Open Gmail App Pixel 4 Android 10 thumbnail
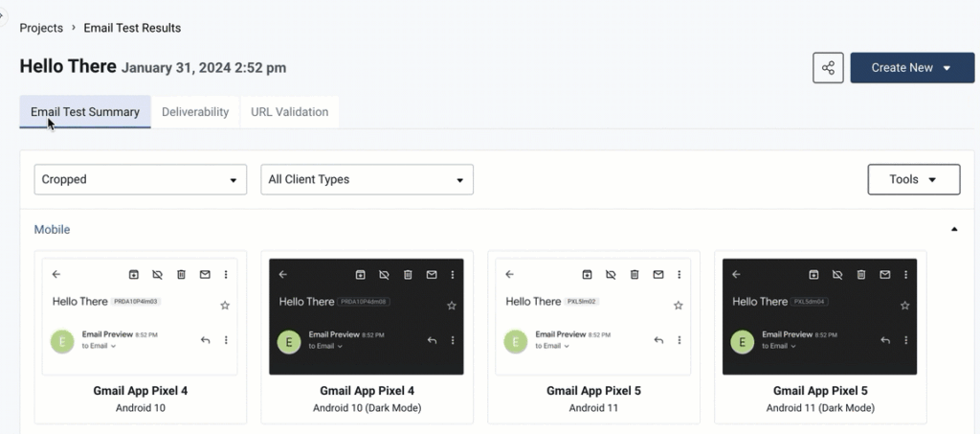 [140, 316]
